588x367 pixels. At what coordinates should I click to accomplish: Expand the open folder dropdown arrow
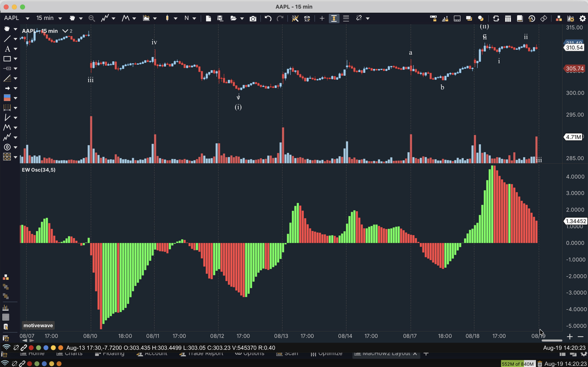coord(242,19)
